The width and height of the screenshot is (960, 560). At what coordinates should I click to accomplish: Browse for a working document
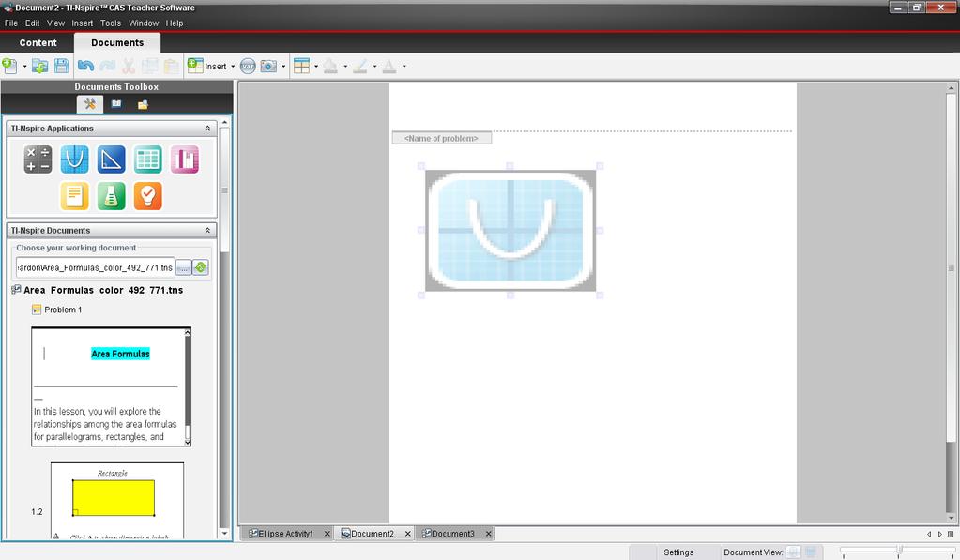(x=184, y=267)
